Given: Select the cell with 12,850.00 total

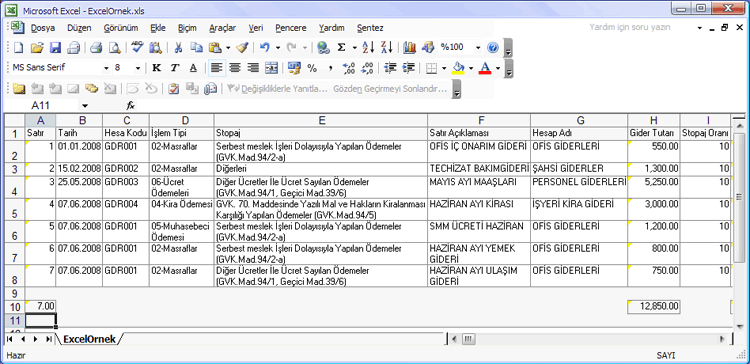Looking at the screenshot, I should tap(653, 306).
